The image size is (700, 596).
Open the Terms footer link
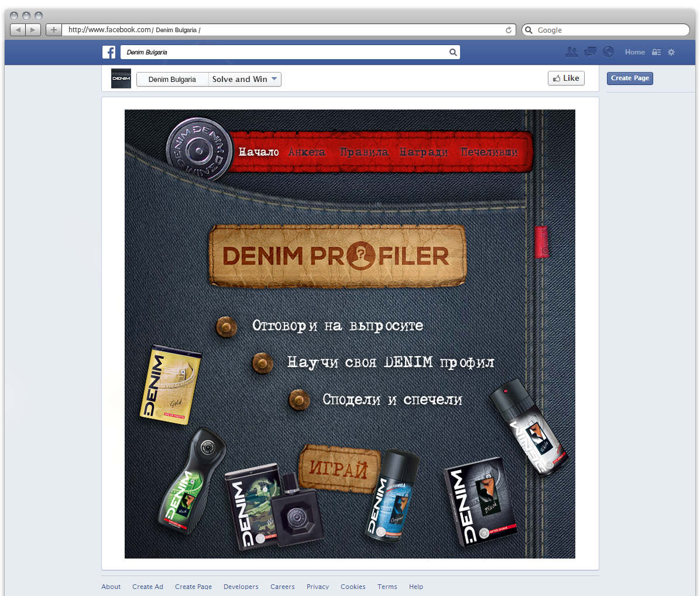pyautogui.click(x=387, y=587)
